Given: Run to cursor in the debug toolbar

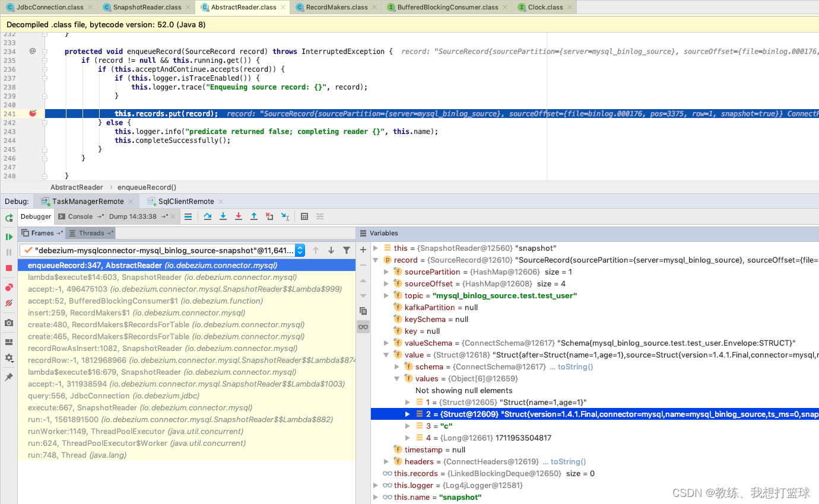Looking at the screenshot, I should point(285,216).
